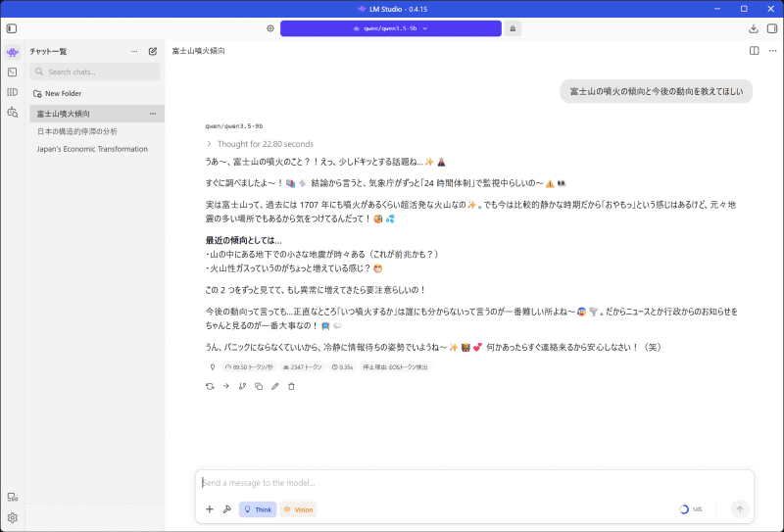Click the 富士山噴火傾向 conversation title
The image size is (784, 532).
pos(199,51)
